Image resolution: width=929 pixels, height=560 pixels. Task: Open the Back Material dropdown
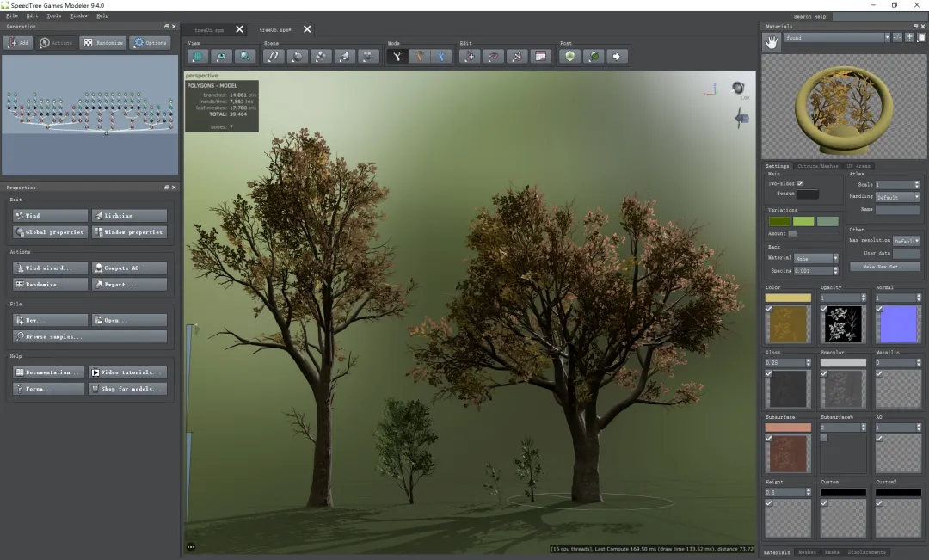pyautogui.click(x=816, y=258)
